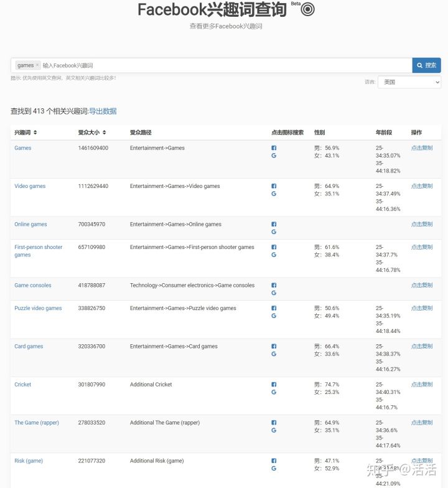Viewport: 448px width, 488px height.
Task: Click the Google icon in the Games row
Action: [274, 156]
